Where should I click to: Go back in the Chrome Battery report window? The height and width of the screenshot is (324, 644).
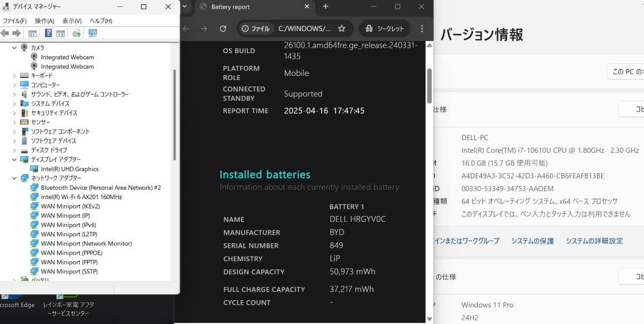click(x=186, y=28)
